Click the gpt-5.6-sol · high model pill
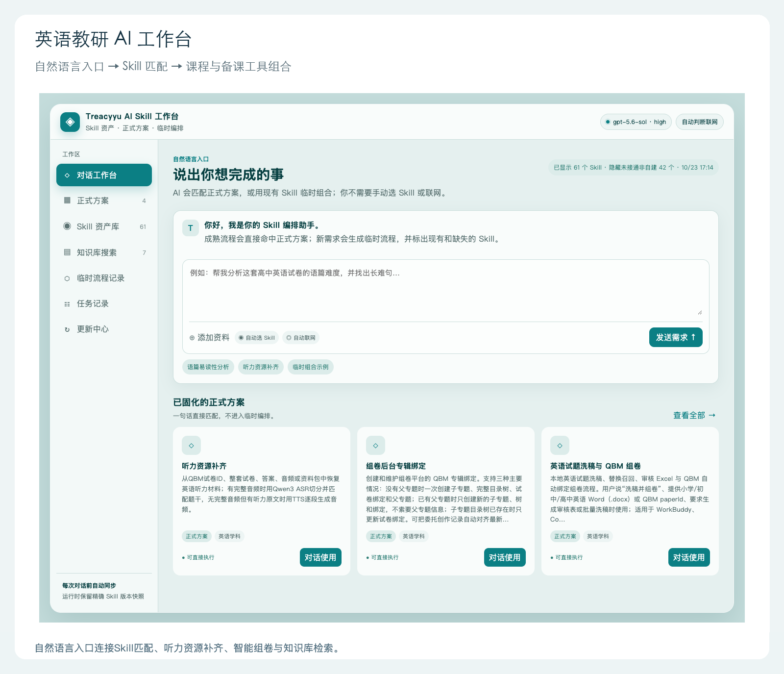This screenshot has width=784, height=674. [x=636, y=122]
